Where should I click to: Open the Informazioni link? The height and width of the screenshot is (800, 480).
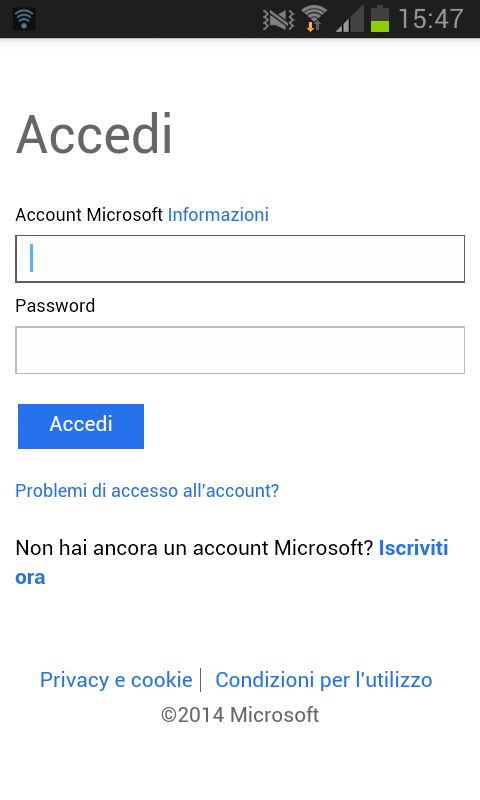point(218,215)
